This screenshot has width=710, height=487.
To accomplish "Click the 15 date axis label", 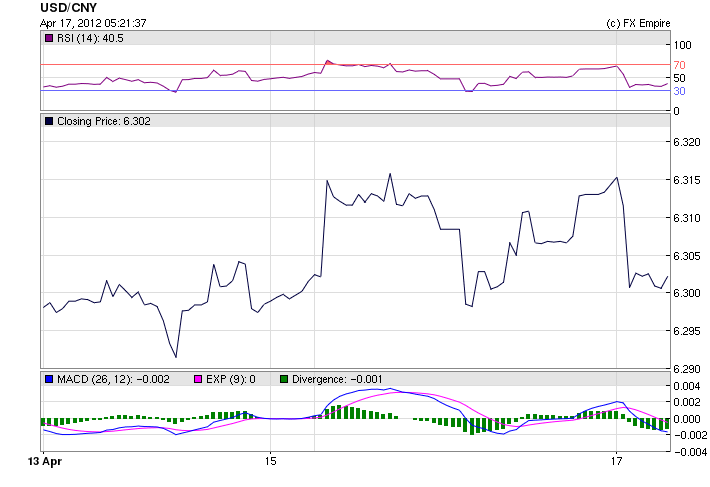I will click(270, 461).
